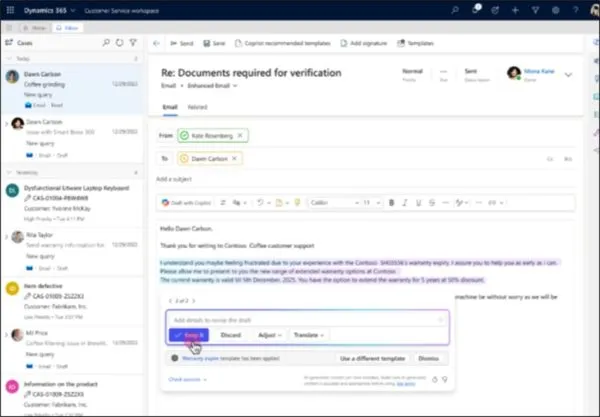Click the Keep it button
The height and width of the screenshot is (417, 600).
189,335
